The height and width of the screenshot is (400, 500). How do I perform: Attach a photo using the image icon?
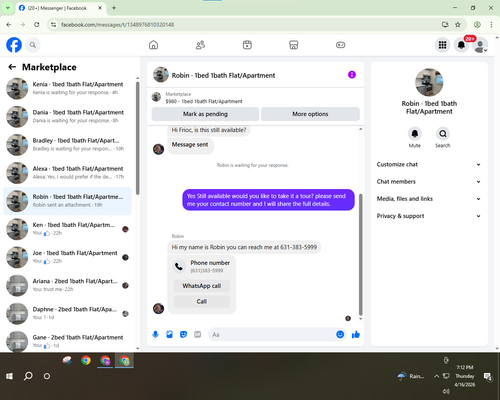click(169, 334)
